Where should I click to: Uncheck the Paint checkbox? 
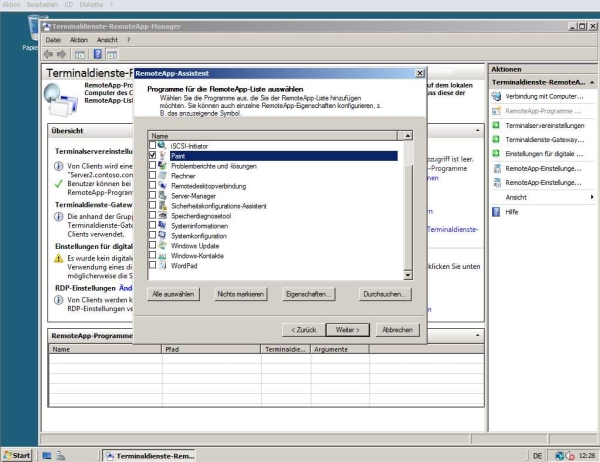pyautogui.click(x=152, y=156)
